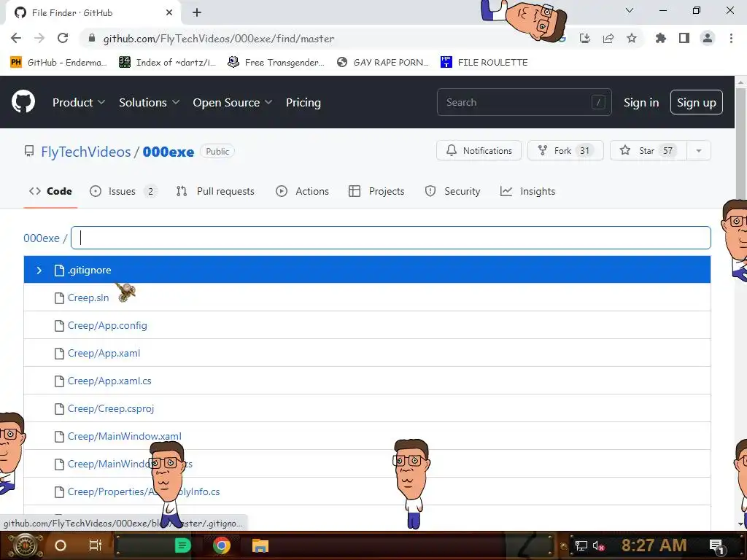Click muted volume tray icon

(599, 545)
